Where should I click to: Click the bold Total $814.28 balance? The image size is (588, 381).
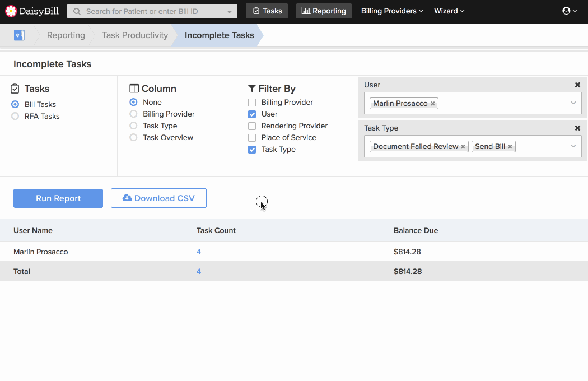click(407, 271)
